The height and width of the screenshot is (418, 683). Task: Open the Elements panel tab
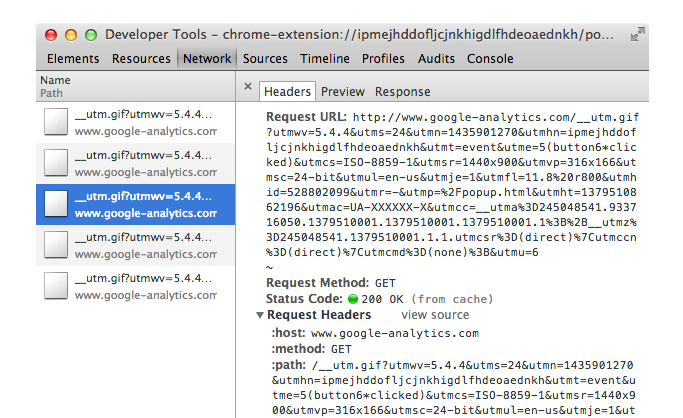73,59
